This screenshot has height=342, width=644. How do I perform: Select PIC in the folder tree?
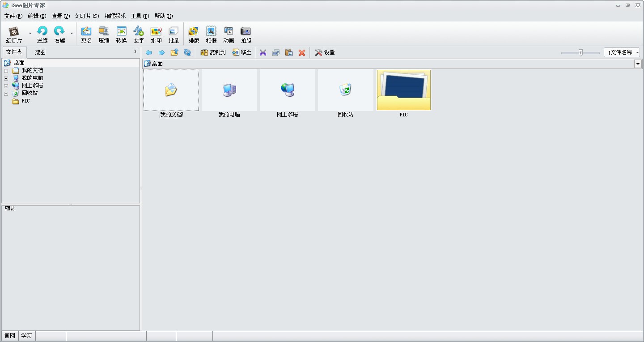coord(26,101)
